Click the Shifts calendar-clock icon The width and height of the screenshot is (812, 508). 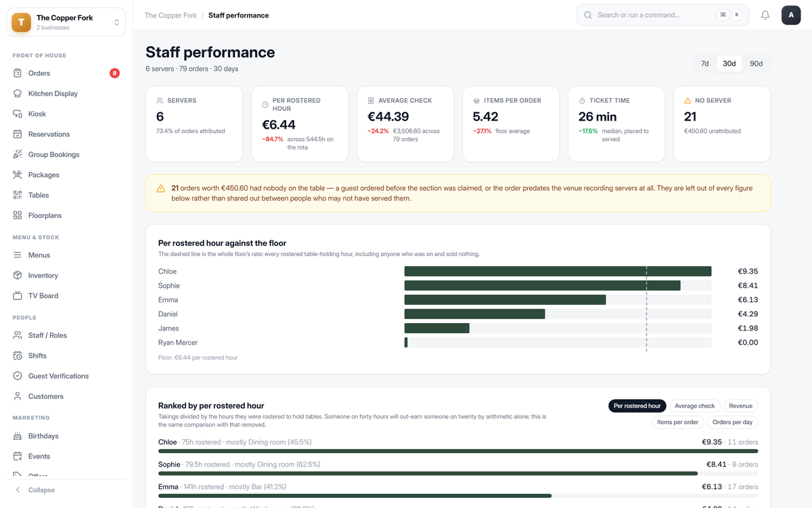click(18, 356)
